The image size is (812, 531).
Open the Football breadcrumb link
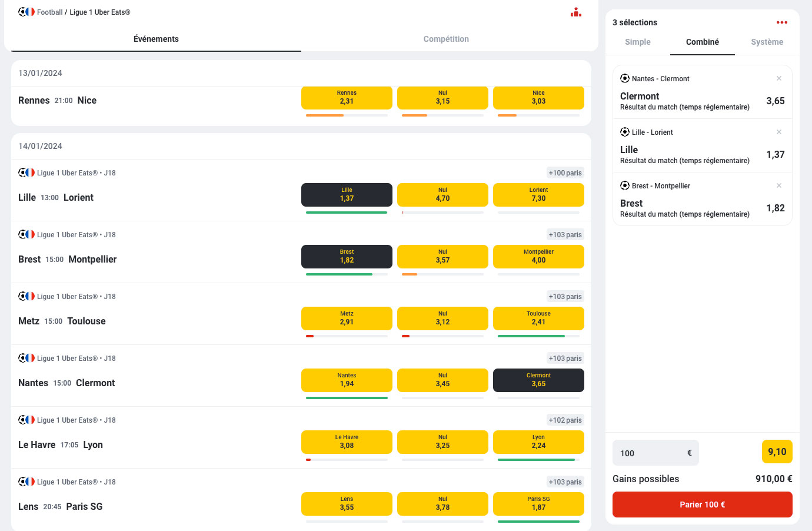coord(49,12)
